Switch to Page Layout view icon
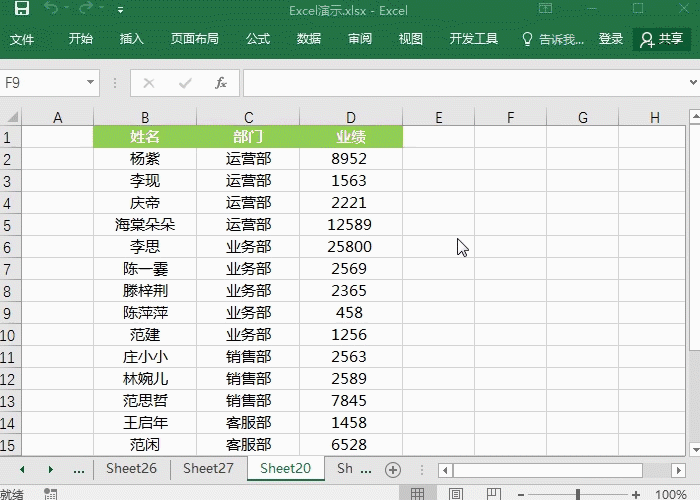The height and width of the screenshot is (500, 700). 455,493
